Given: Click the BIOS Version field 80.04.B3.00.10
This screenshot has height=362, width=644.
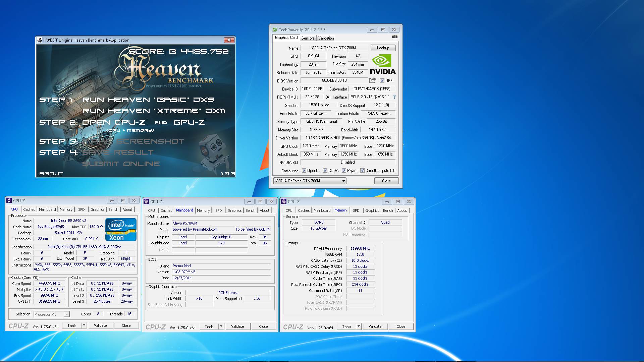Looking at the screenshot, I should (334, 80).
